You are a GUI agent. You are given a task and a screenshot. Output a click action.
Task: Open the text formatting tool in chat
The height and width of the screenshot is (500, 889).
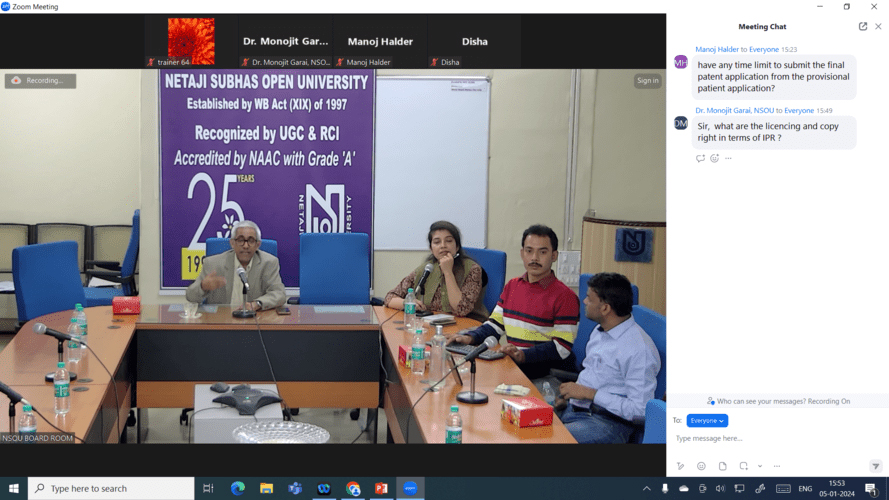point(680,466)
